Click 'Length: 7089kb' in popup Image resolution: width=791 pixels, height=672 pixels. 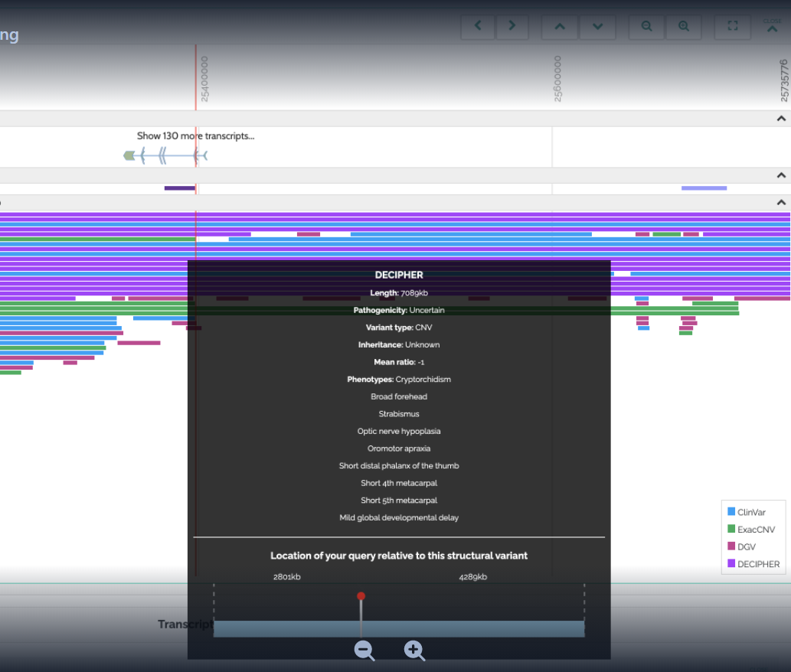pos(399,293)
